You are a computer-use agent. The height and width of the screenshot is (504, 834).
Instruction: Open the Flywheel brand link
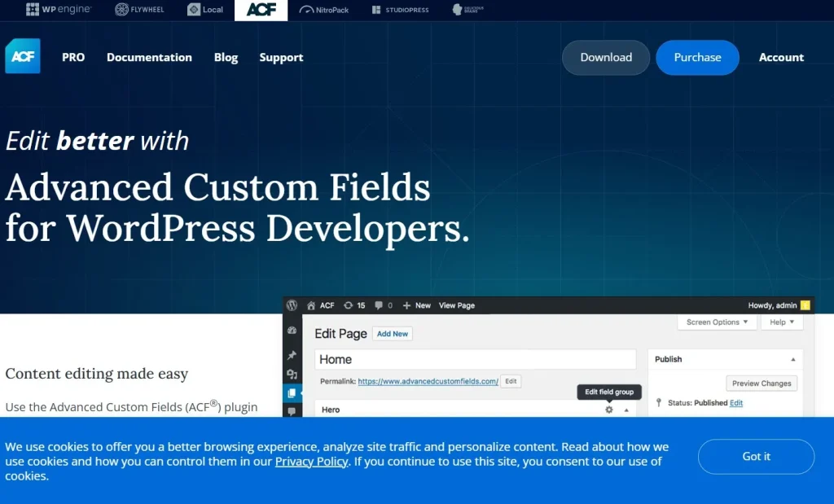point(139,10)
